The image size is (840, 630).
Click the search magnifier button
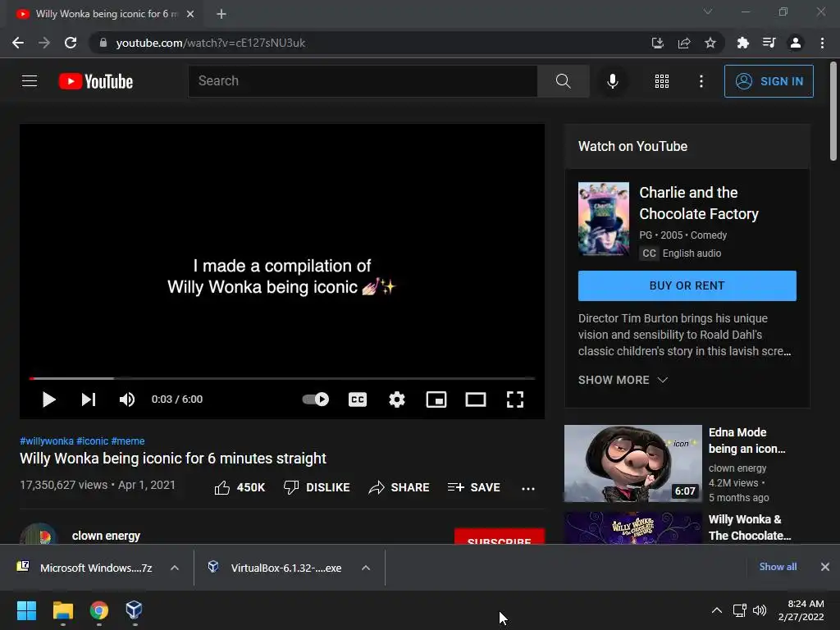click(x=563, y=81)
